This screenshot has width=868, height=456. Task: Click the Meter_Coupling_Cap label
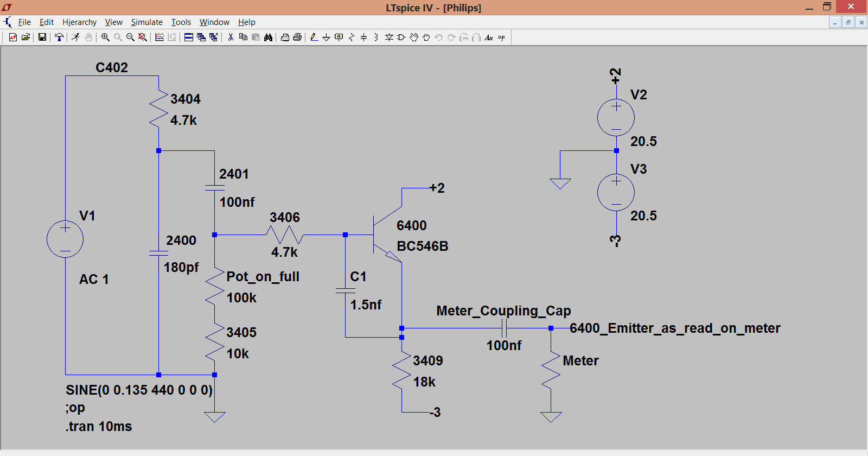point(503,311)
